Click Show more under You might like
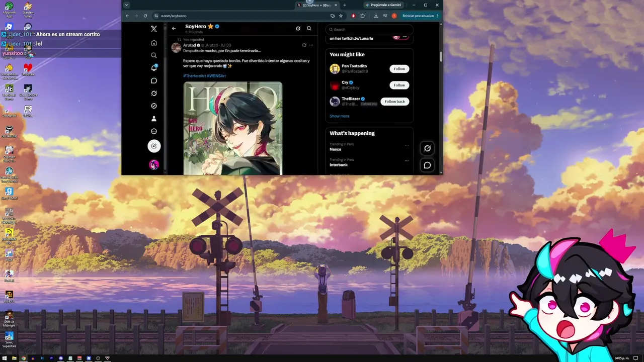The width and height of the screenshot is (644, 362). click(x=340, y=116)
